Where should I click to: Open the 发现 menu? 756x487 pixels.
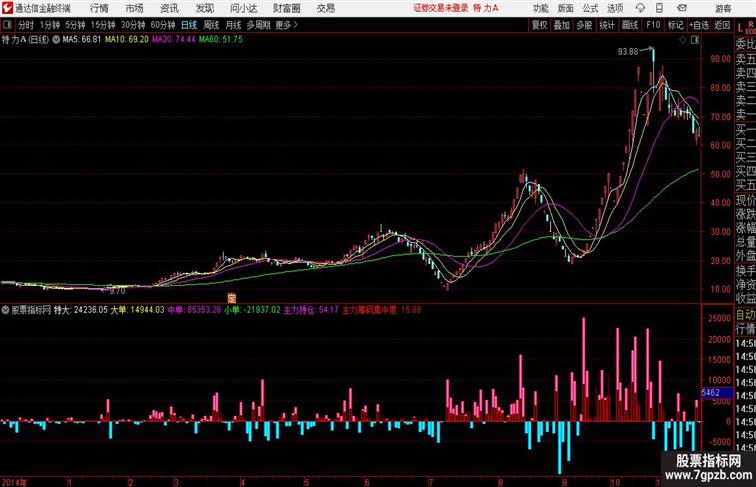(204, 8)
